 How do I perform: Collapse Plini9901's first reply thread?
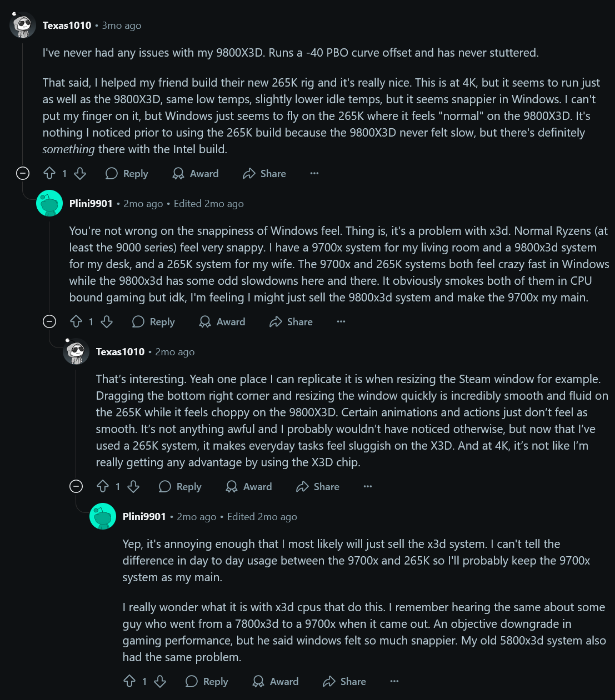(x=49, y=321)
